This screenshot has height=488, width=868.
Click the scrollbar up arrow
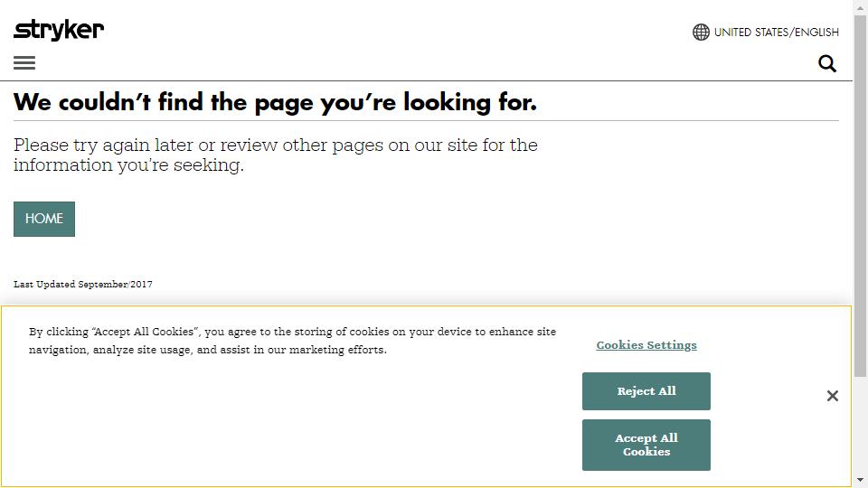tap(860, 7)
